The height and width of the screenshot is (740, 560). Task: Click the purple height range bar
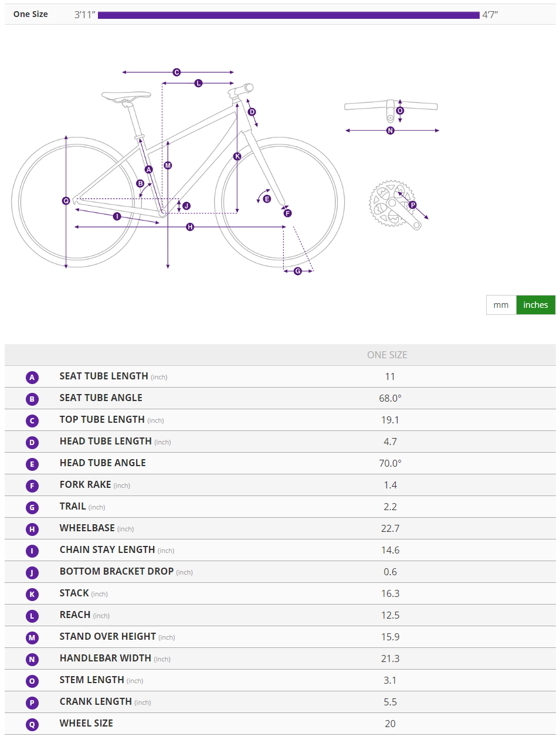[x=289, y=15]
